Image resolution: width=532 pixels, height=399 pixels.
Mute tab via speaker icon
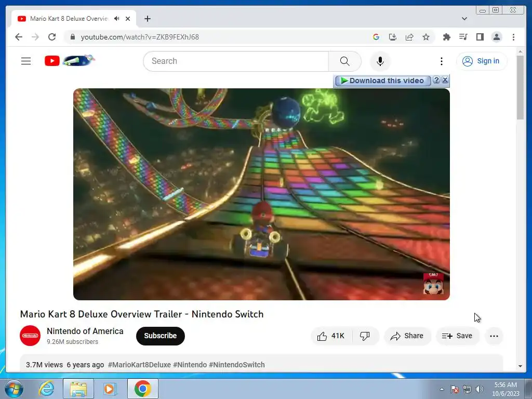(117, 19)
